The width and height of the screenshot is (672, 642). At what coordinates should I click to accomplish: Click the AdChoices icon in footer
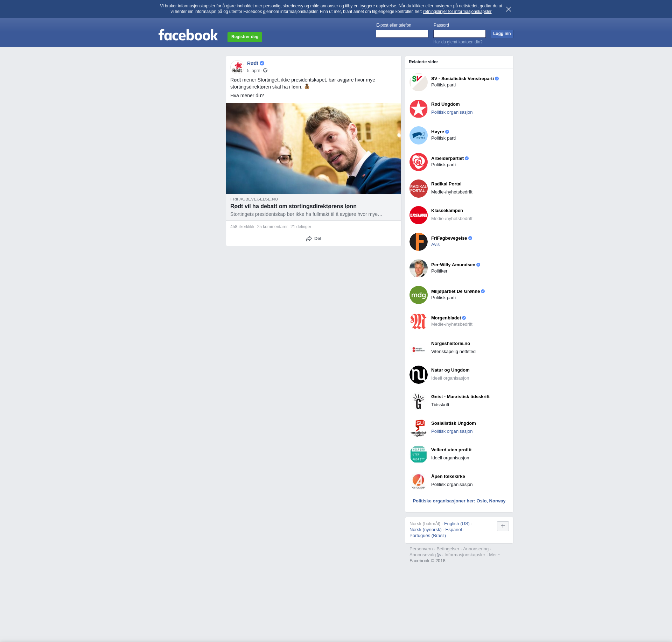point(439,555)
